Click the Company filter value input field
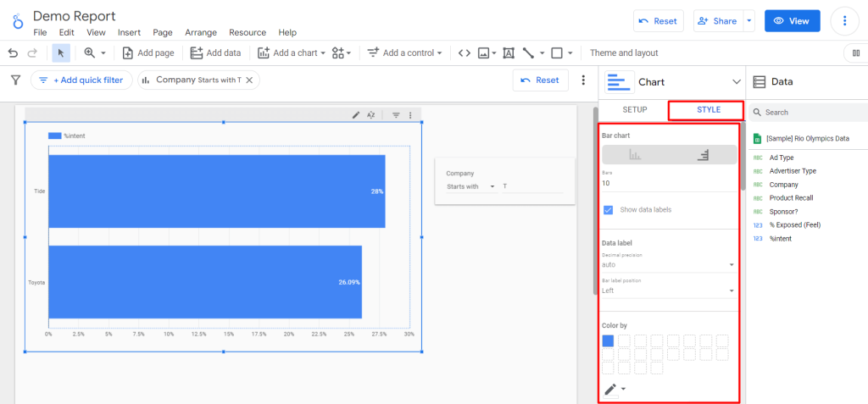 [532, 186]
